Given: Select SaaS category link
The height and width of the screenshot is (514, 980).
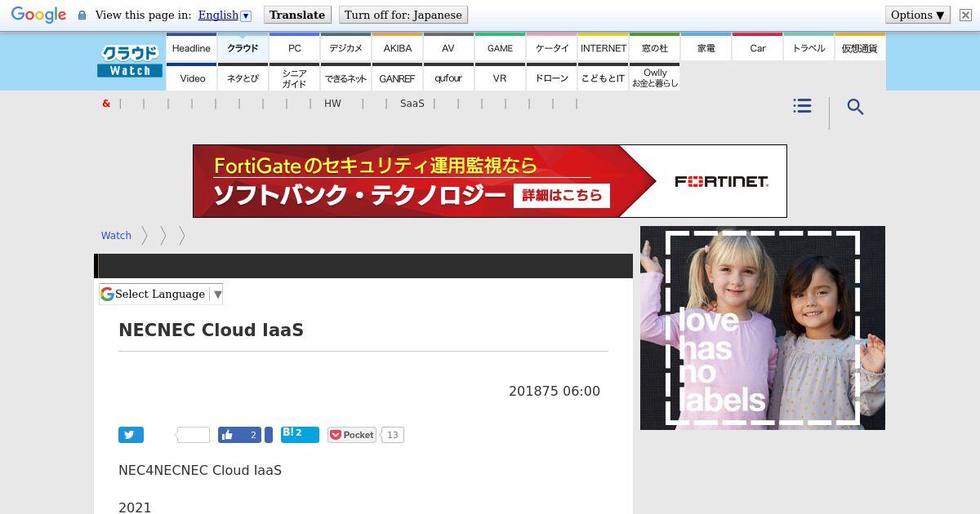Looking at the screenshot, I should [x=412, y=104].
